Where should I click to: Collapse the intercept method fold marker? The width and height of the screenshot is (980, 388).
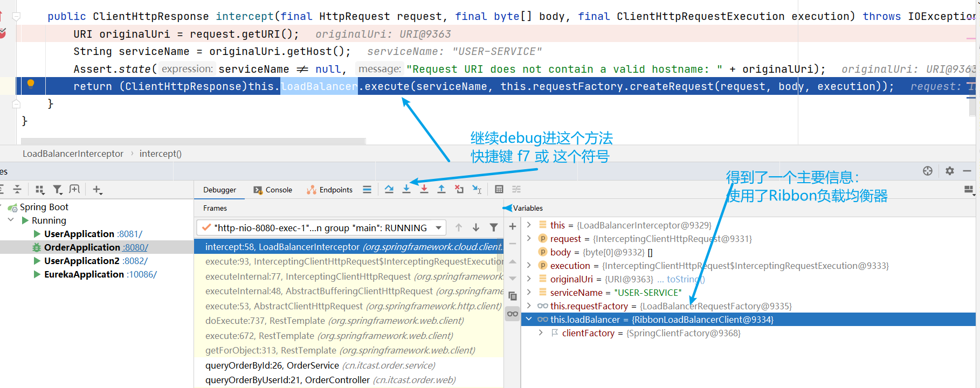pos(16,16)
